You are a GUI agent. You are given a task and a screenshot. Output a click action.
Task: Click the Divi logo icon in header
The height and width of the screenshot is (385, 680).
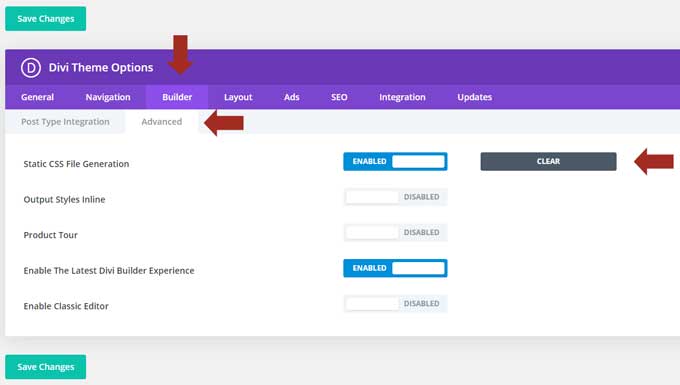(x=31, y=68)
